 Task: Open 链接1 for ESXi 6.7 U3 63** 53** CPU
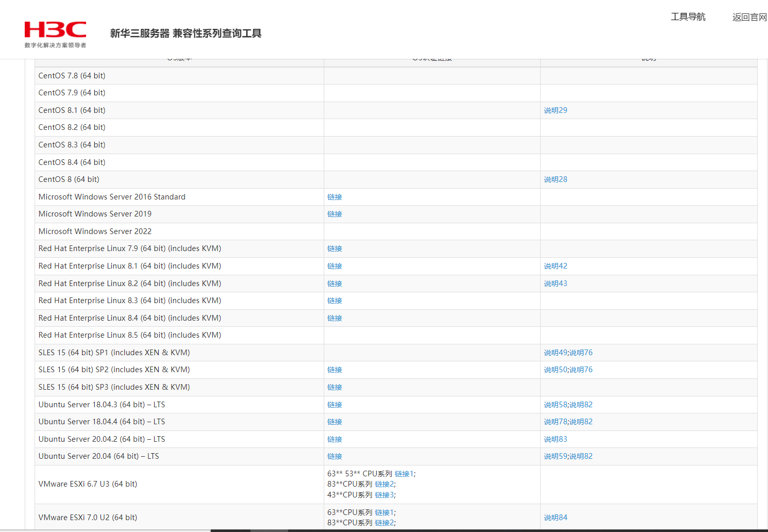pyautogui.click(x=404, y=474)
